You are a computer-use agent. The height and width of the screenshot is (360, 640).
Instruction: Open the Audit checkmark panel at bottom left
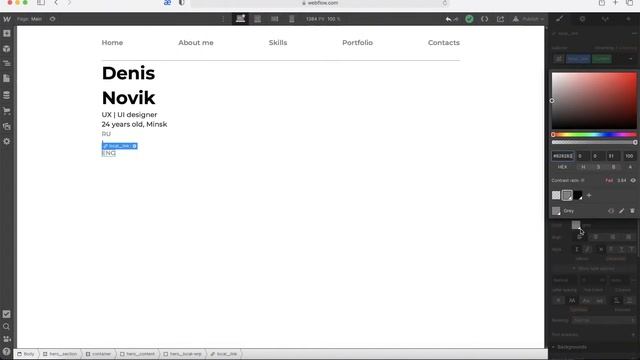(x=7, y=314)
